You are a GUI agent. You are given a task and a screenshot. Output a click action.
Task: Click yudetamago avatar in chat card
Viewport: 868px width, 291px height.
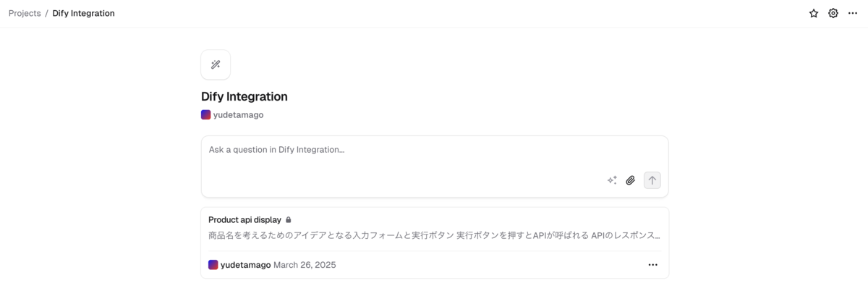click(213, 265)
